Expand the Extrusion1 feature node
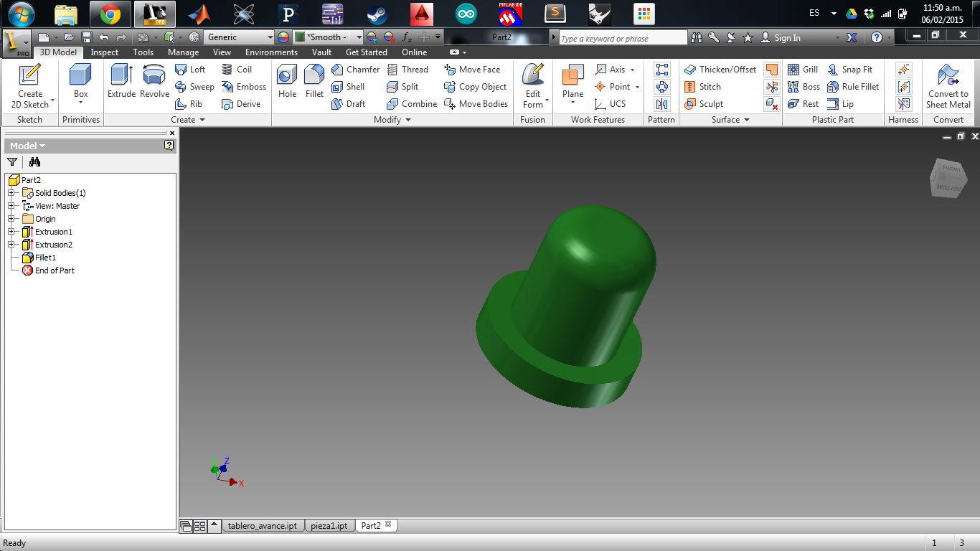The image size is (980, 551). (x=11, y=232)
